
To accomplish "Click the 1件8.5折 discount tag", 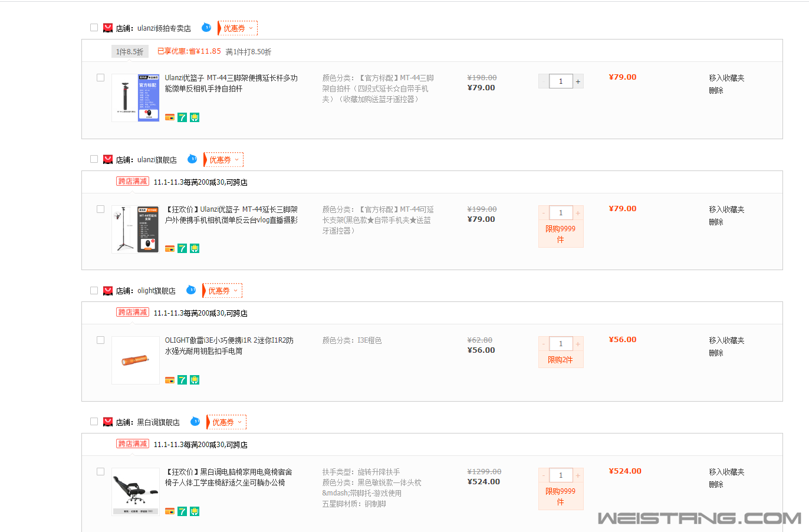I will tap(130, 51).
